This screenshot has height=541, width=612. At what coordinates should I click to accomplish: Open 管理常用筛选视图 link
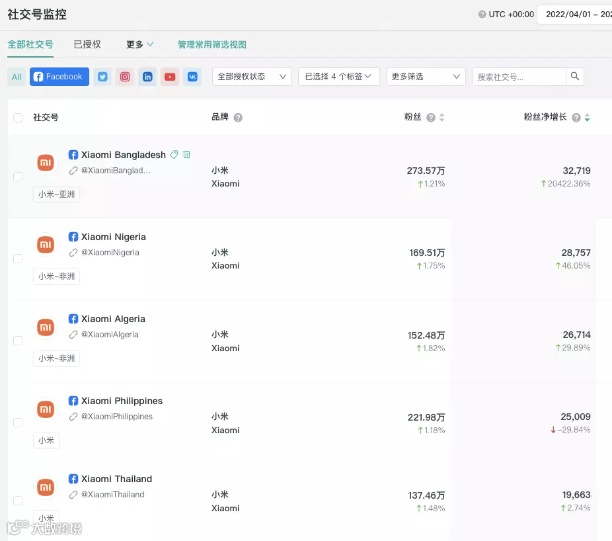[212, 44]
